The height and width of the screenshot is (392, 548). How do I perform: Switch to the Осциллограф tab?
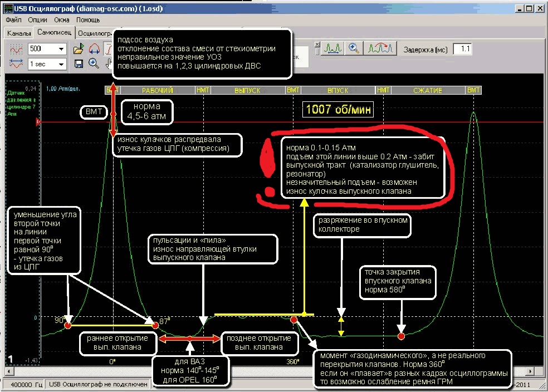[94, 33]
